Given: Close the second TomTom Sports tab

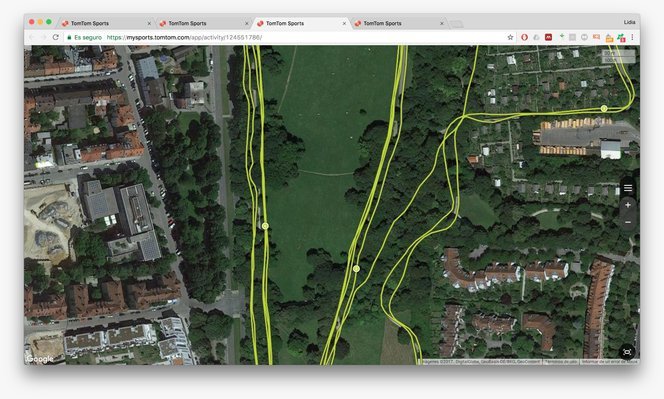Looking at the screenshot, I should (x=246, y=23).
